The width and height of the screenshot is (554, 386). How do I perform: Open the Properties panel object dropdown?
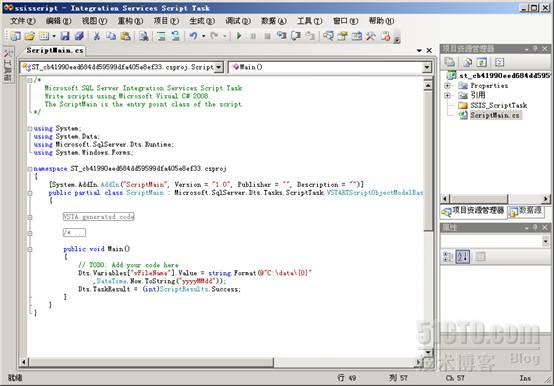pyautogui.click(x=546, y=242)
